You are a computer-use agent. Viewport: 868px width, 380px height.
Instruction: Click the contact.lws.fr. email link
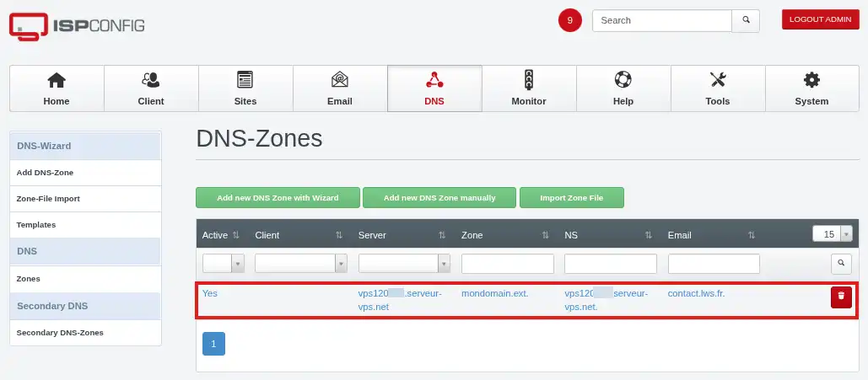[x=697, y=293]
